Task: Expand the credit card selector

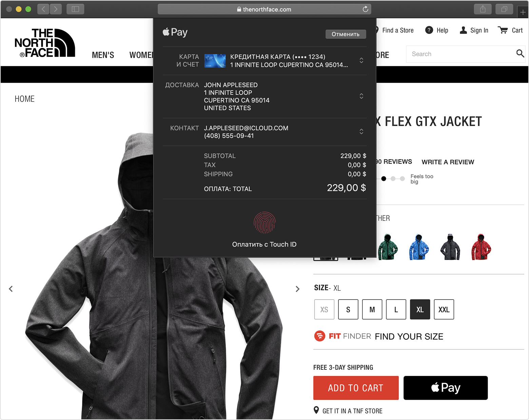Action: tap(361, 60)
